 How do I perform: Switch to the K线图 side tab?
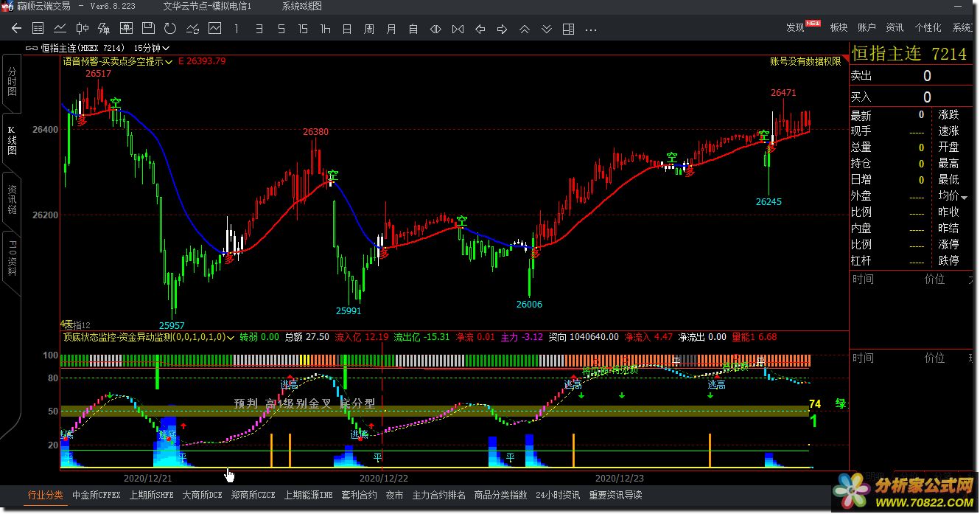point(12,140)
